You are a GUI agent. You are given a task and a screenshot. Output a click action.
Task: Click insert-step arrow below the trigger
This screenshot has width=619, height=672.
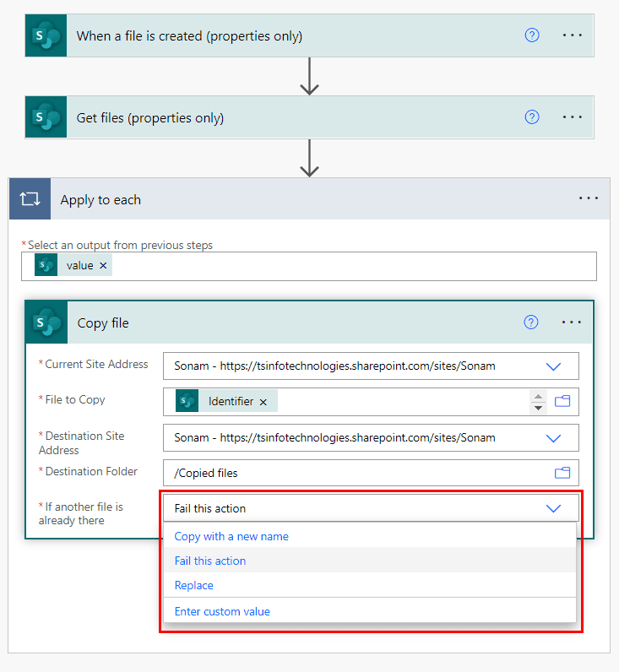pyautogui.click(x=309, y=76)
